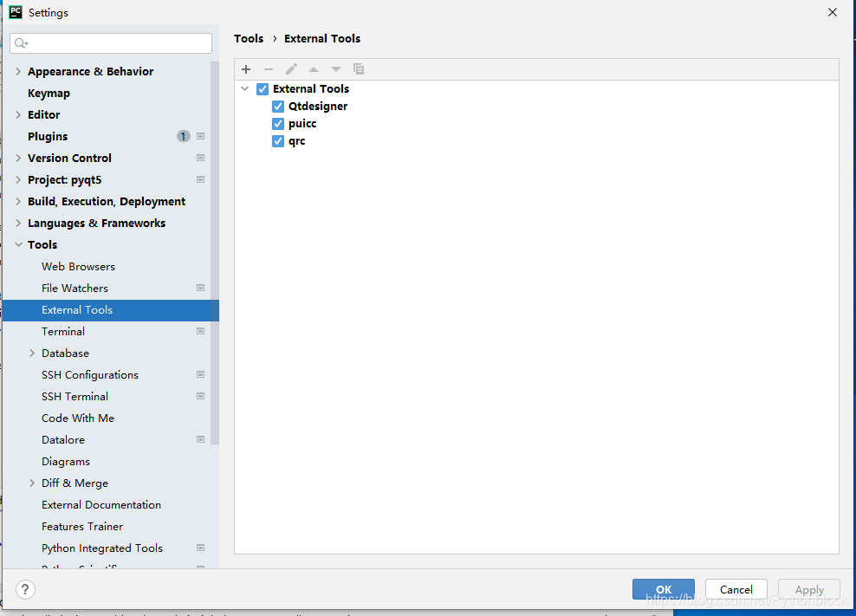856x616 pixels.
Task: Open the Keymap settings page
Action: click(49, 94)
